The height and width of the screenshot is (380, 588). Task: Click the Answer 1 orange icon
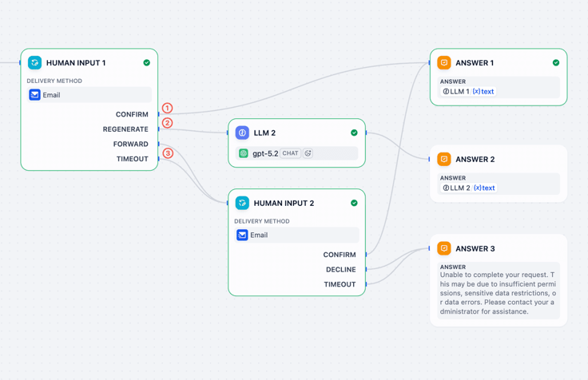pos(444,62)
